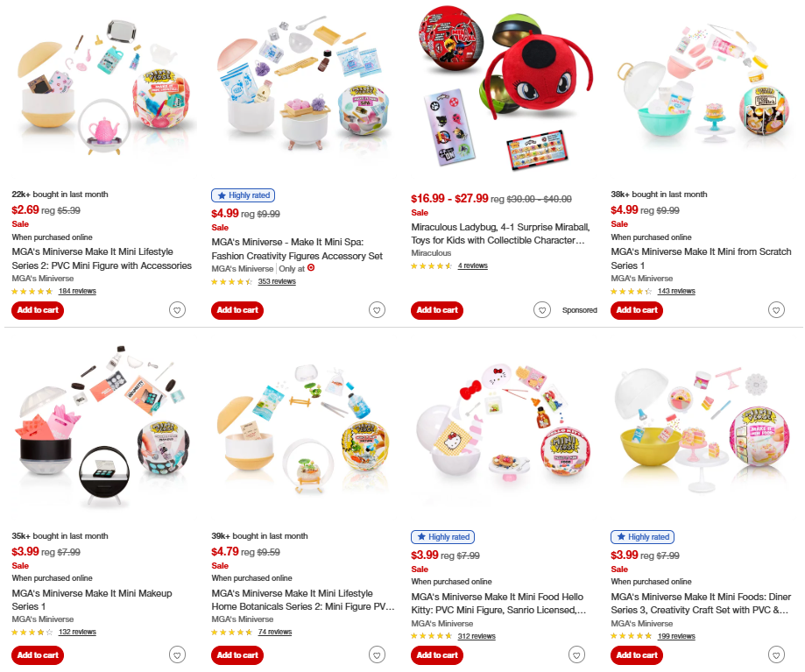This screenshot has width=805, height=672.
Task: Click the Miraculous brand link
Action: tap(431, 253)
